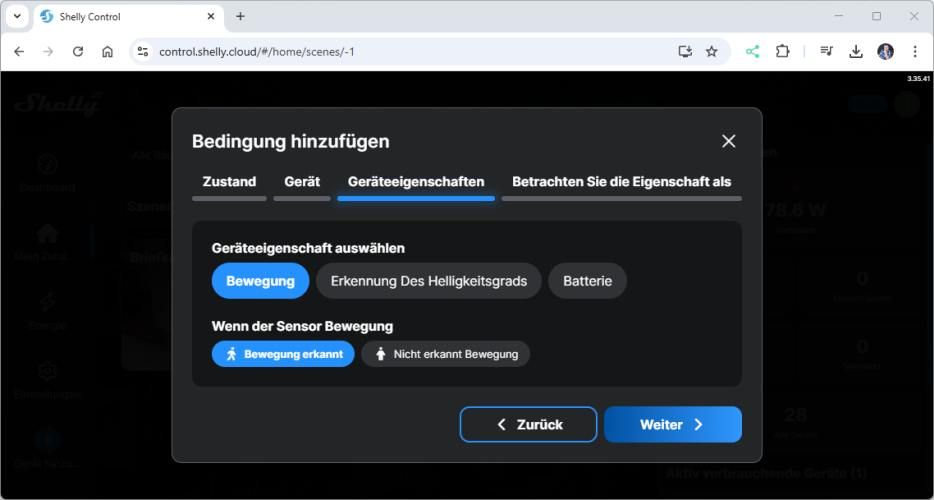
Task: Click the browser home icon
Action: pyautogui.click(x=108, y=51)
